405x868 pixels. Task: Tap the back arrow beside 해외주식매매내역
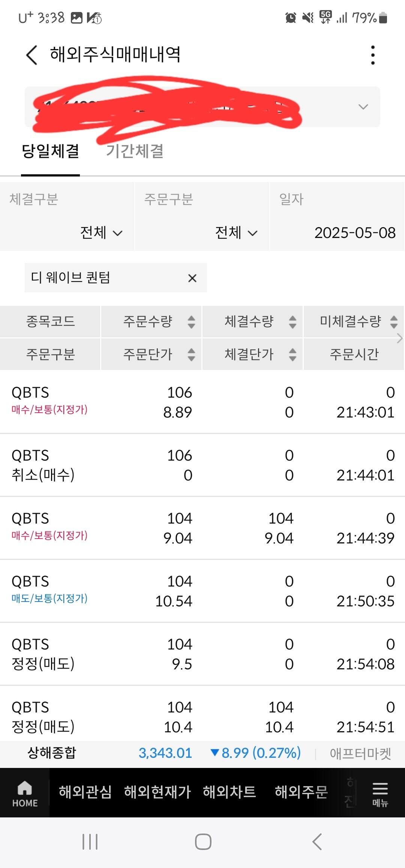[32, 55]
